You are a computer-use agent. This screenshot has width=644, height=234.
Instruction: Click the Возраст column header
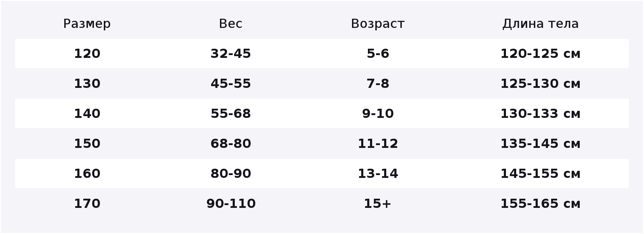[x=378, y=24]
